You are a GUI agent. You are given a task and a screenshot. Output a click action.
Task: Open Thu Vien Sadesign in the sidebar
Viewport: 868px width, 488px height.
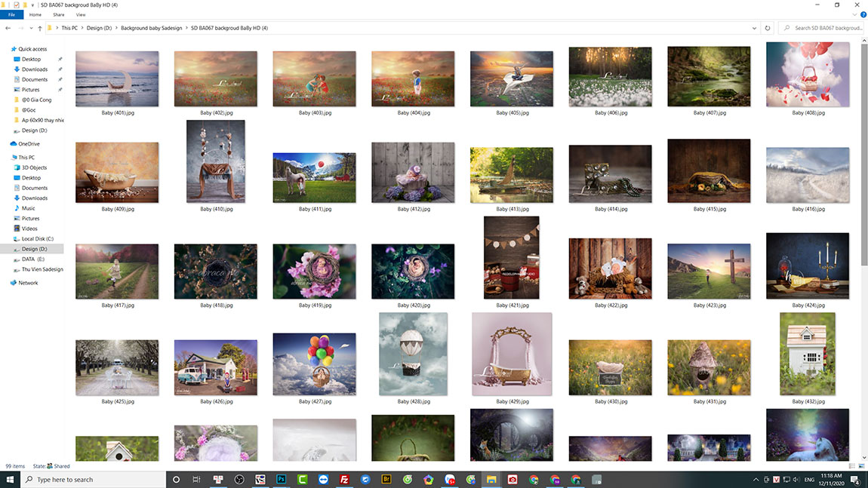point(42,269)
